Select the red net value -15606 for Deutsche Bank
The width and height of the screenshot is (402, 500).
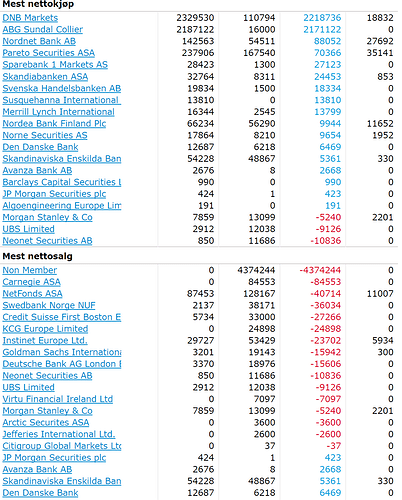[326, 364]
